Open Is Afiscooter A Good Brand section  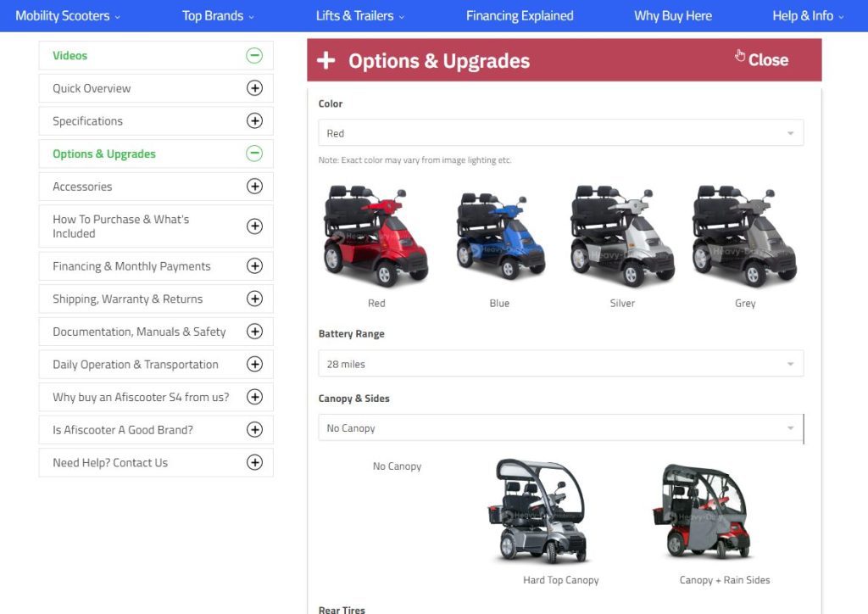click(x=156, y=429)
